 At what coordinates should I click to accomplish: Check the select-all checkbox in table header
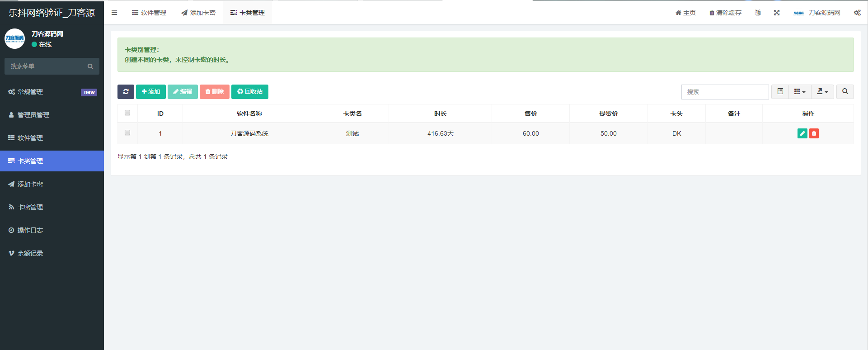pyautogui.click(x=127, y=113)
